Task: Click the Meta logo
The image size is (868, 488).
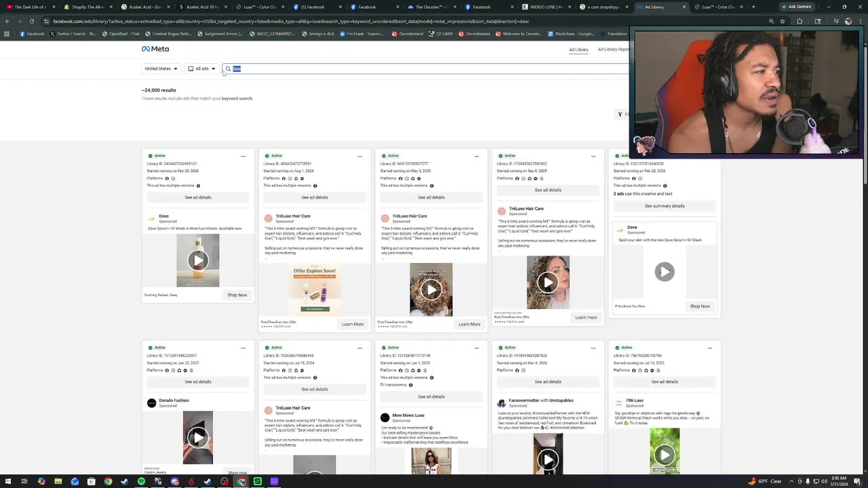Action: tap(155, 49)
